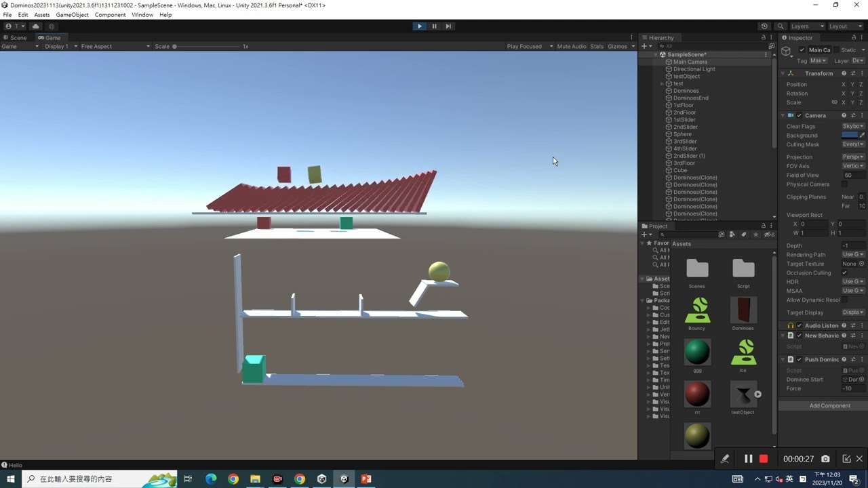The height and width of the screenshot is (488, 868).
Task: Toggle the Gizmos button
Action: (x=618, y=47)
